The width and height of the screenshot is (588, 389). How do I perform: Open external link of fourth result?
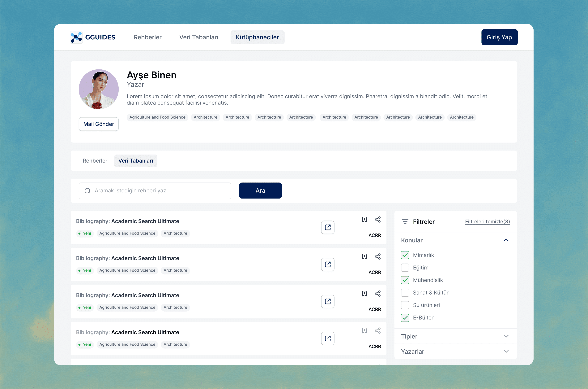tap(328, 338)
